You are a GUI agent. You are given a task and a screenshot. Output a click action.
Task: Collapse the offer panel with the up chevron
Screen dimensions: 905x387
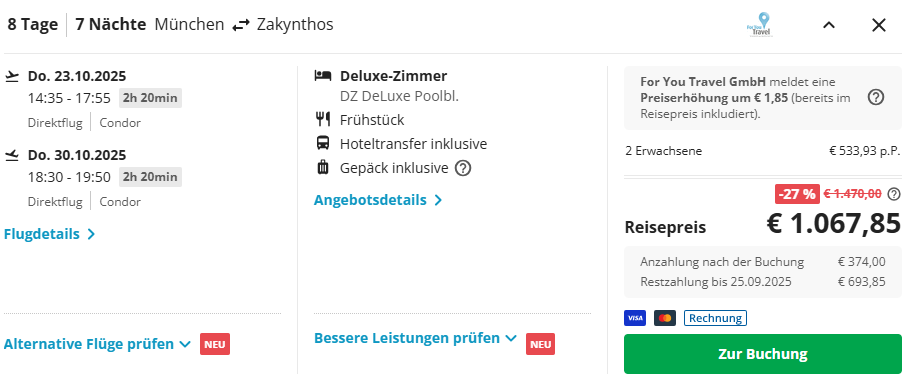(x=829, y=25)
